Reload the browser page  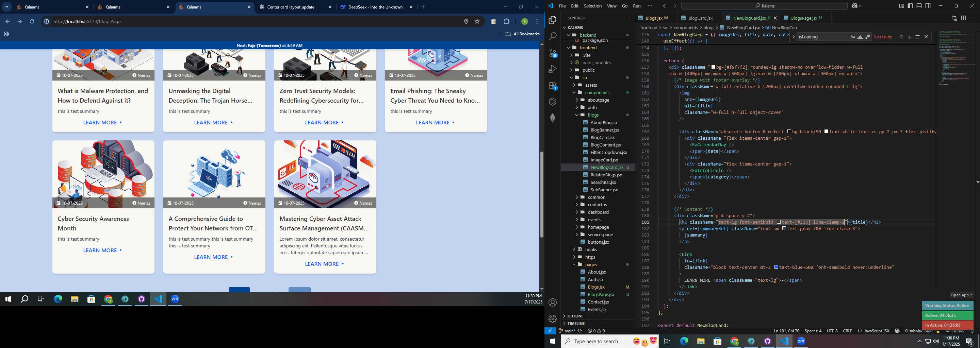tap(32, 21)
